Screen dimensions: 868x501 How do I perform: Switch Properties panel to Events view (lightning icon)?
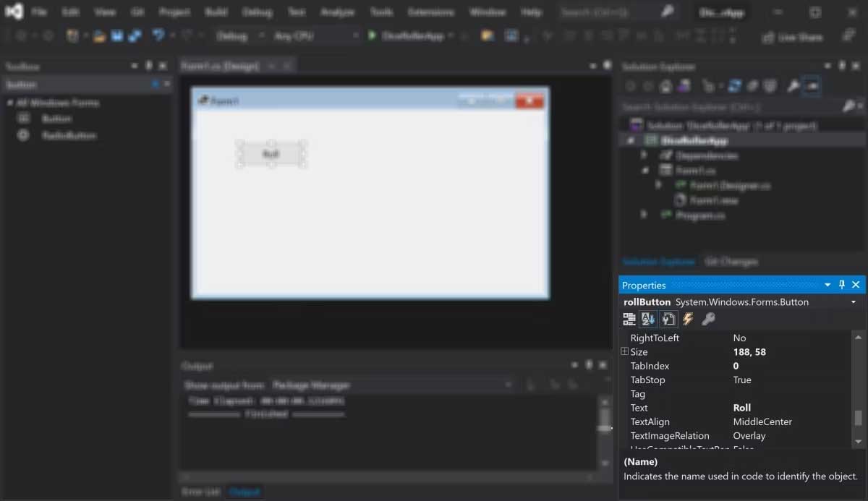click(687, 319)
